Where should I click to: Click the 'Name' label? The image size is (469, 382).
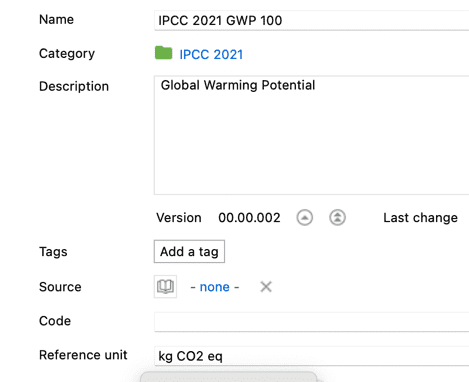[x=56, y=19]
